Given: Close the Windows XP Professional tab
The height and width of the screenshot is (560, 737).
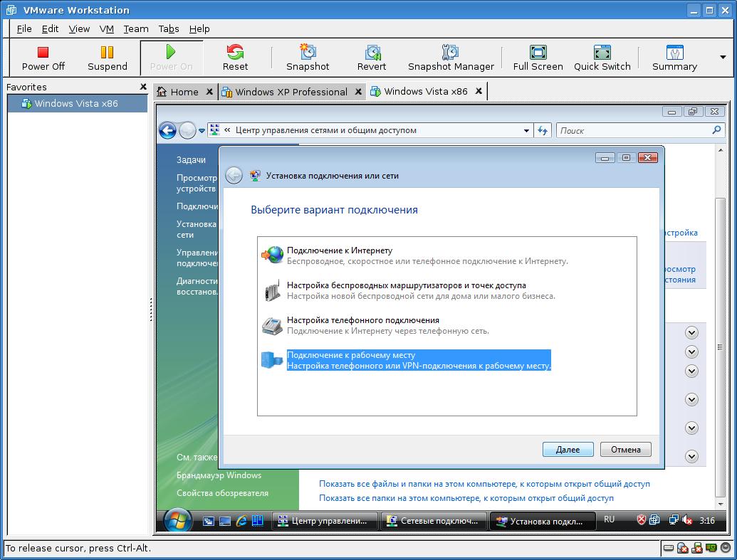Looking at the screenshot, I should point(358,92).
